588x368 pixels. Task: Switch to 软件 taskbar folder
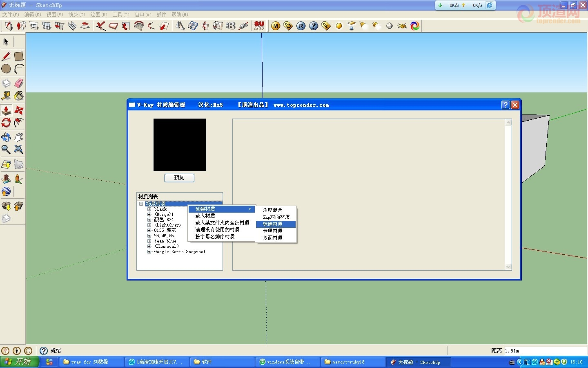223,362
